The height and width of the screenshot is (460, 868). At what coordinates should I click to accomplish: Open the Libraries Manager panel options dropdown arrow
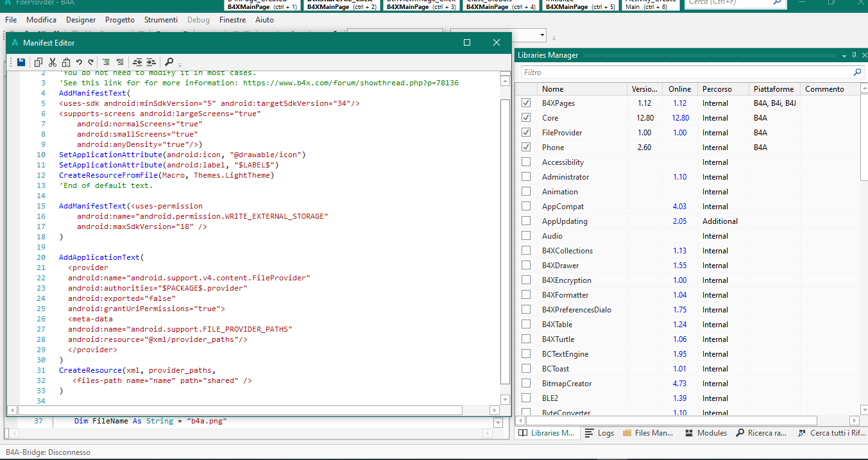point(844,55)
